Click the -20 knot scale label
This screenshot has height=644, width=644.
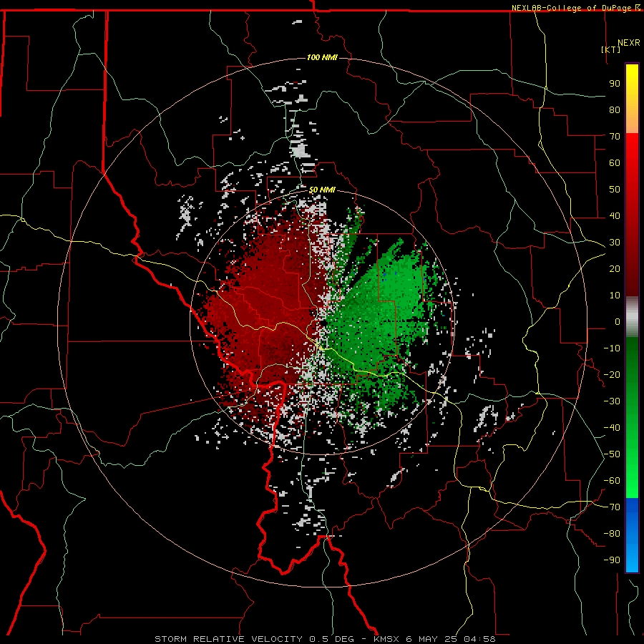pos(612,374)
